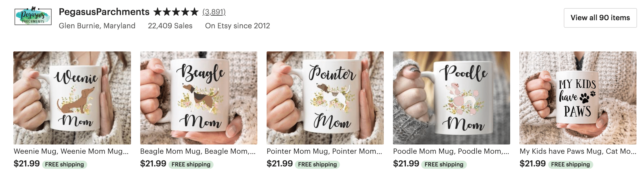Open the Weenie Mom mug photo

coord(72,98)
